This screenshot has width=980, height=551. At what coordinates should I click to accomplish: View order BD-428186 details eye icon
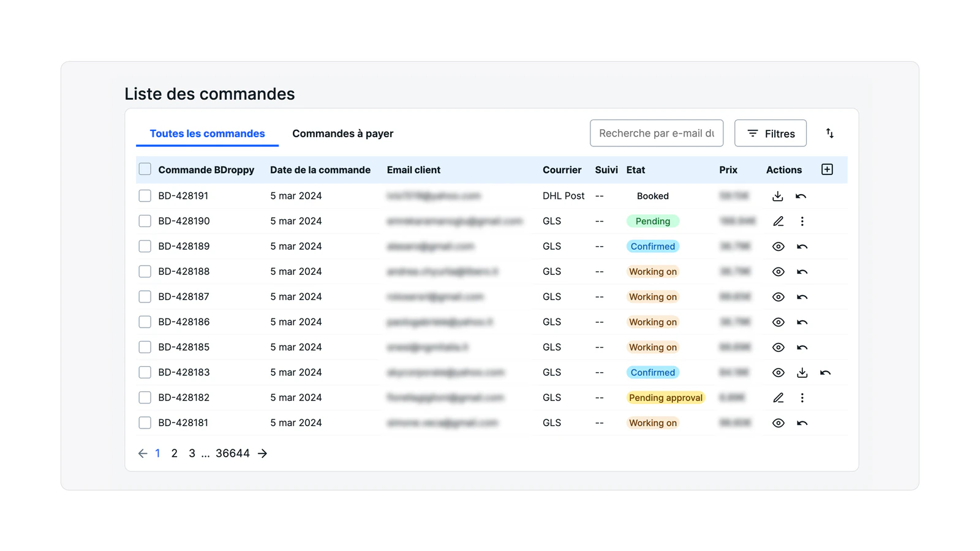tap(778, 322)
